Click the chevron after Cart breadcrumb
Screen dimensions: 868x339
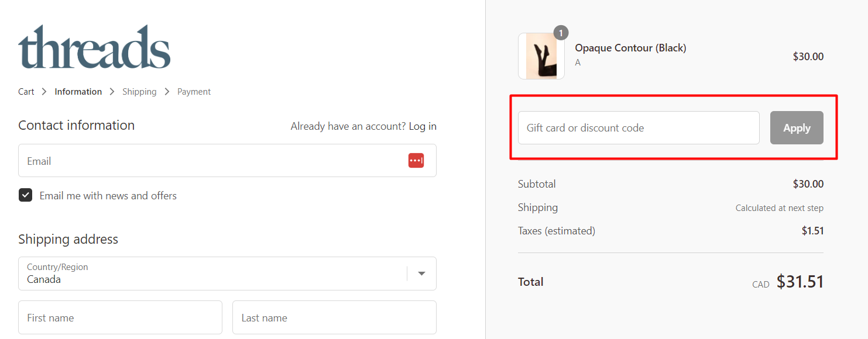point(44,92)
